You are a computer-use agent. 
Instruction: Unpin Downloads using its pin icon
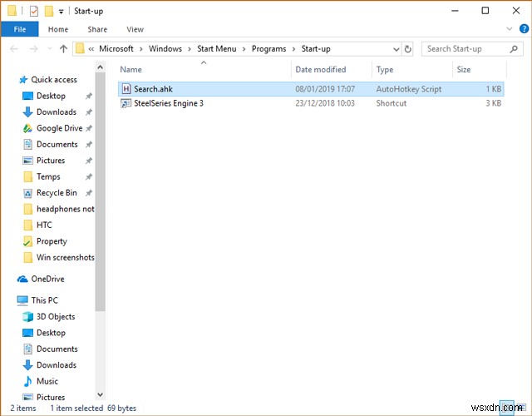pyautogui.click(x=89, y=112)
